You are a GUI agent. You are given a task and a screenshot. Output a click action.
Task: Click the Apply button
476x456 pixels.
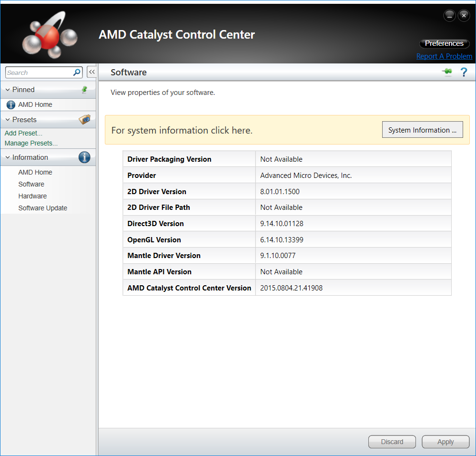[x=446, y=441]
